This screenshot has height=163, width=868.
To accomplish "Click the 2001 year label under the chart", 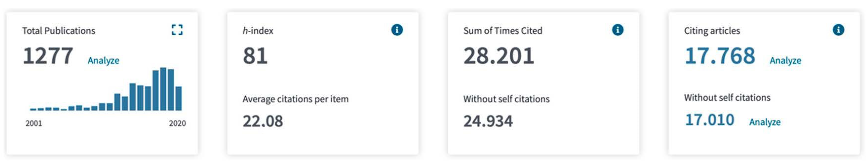I will [x=34, y=123].
